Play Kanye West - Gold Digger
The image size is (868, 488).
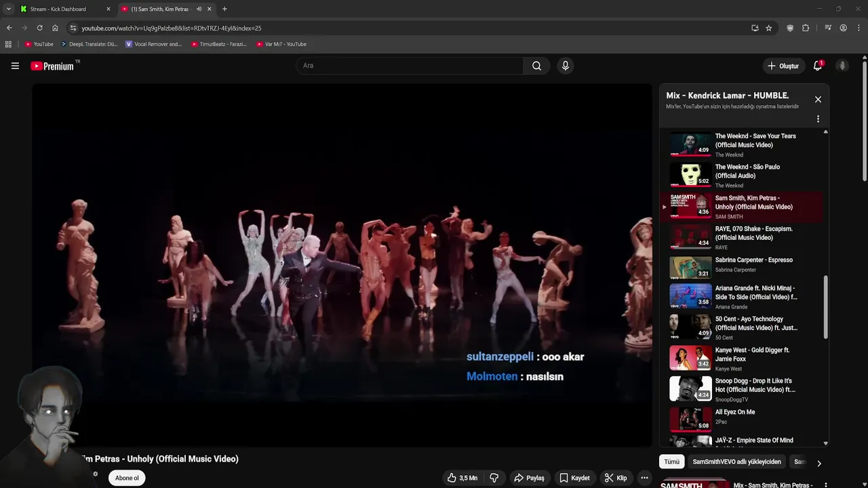743,359
